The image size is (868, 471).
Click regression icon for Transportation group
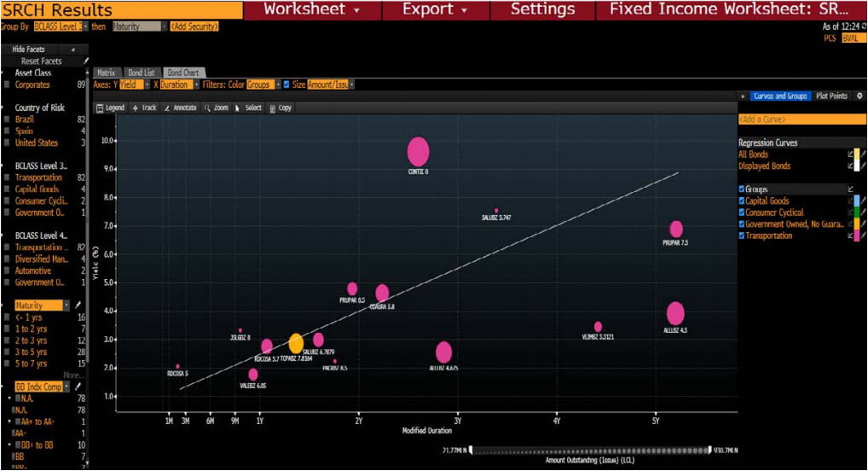(x=851, y=235)
